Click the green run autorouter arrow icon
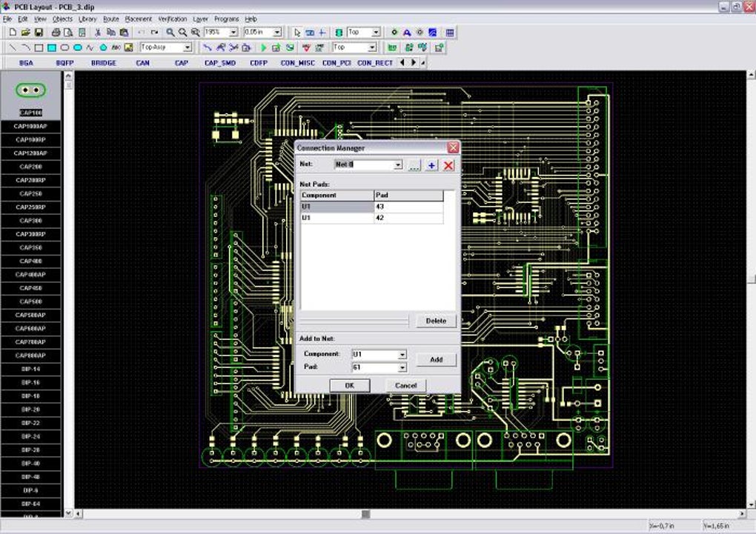The height and width of the screenshot is (534, 756). click(x=263, y=47)
